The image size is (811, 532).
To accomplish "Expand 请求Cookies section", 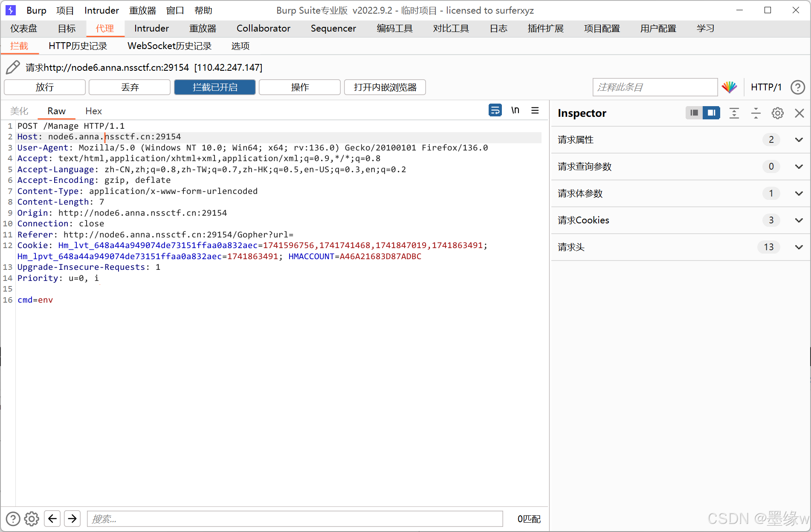I will (x=681, y=220).
